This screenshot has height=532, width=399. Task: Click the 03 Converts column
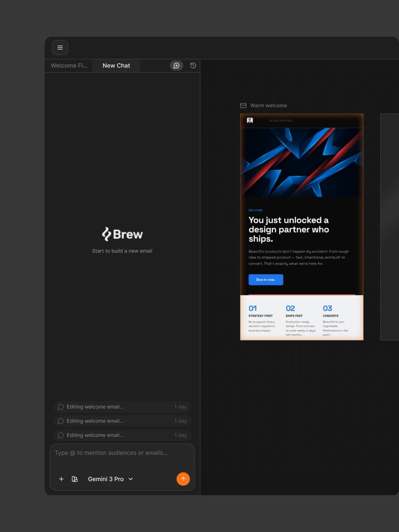tap(336, 320)
